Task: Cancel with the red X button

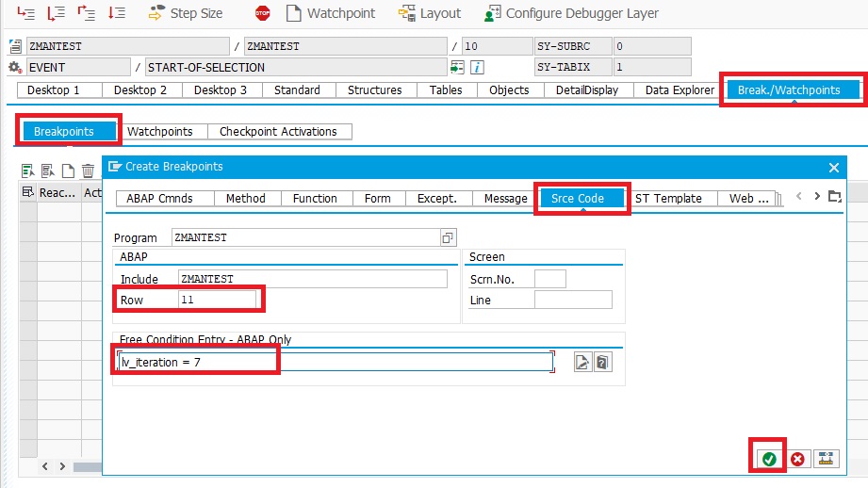Action: pyautogui.click(x=797, y=459)
